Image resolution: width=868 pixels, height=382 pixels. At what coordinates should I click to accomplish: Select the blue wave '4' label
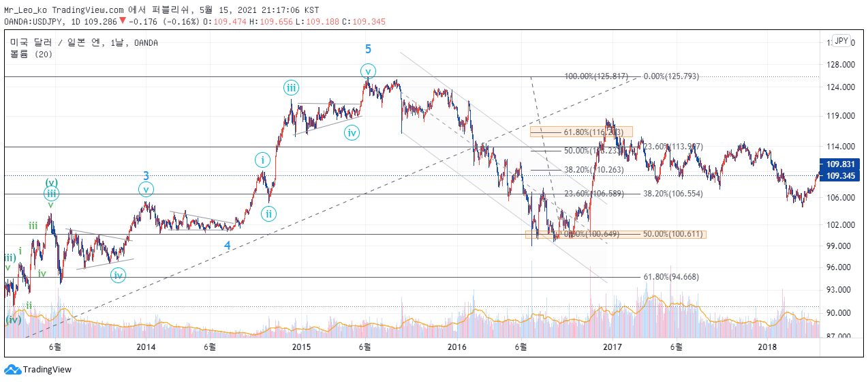[x=226, y=244]
